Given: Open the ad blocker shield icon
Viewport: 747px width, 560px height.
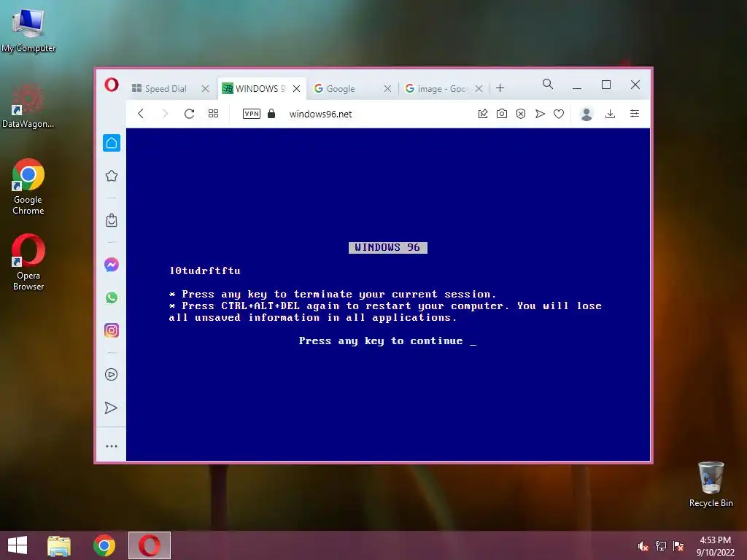Looking at the screenshot, I should pyautogui.click(x=521, y=113).
